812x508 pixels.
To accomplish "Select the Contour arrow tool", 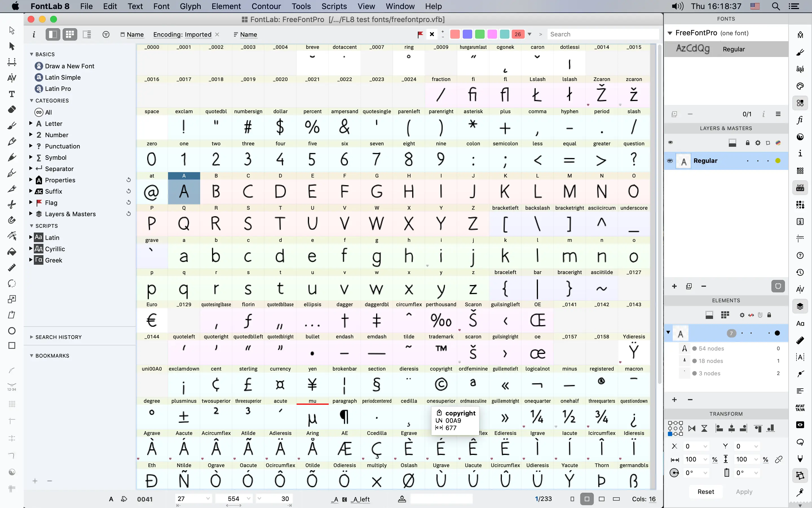I will click(x=12, y=30).
